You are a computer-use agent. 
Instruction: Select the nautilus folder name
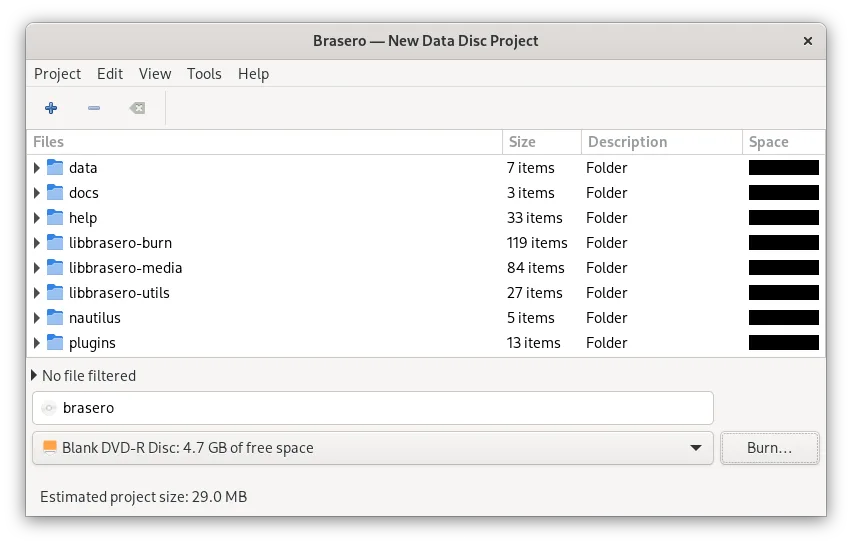click(95, 318)
